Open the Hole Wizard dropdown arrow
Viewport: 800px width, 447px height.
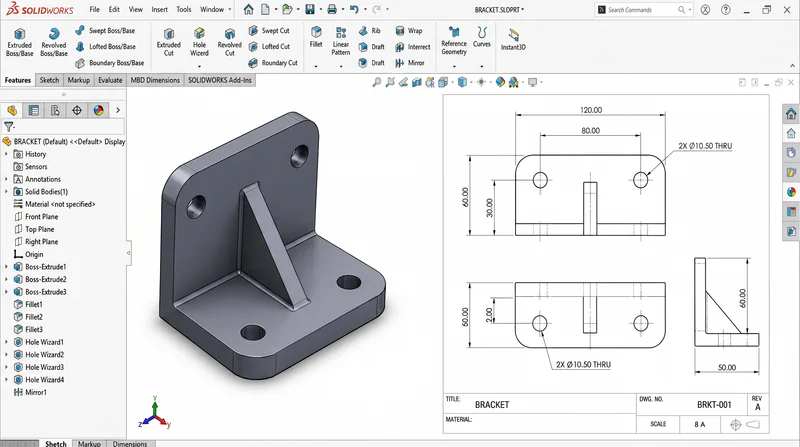coord(199,66)
